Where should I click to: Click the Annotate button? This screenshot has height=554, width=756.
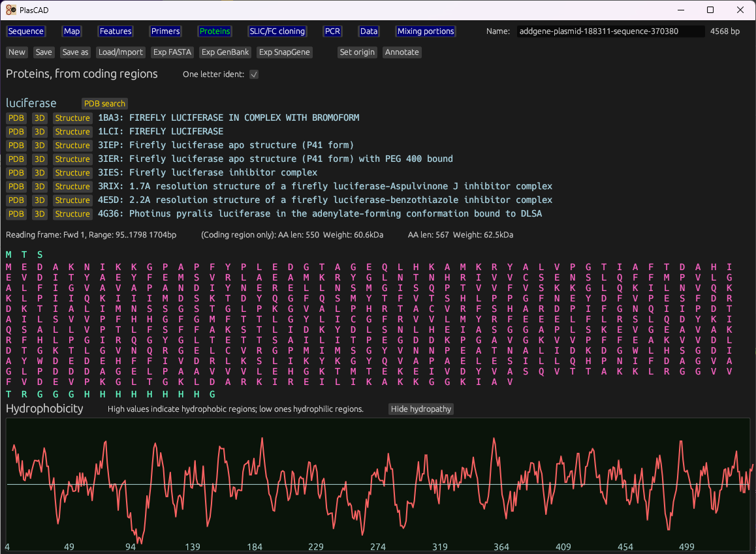point(402,52)
